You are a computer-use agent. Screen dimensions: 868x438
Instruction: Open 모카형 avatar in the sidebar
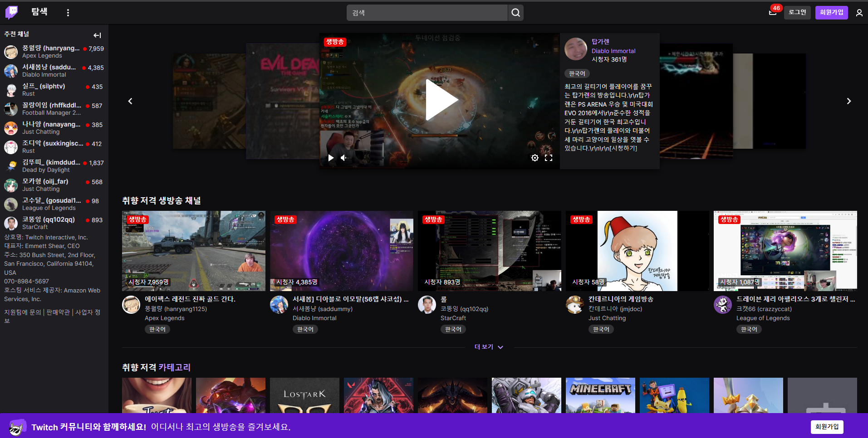click(x=11, y=185)
